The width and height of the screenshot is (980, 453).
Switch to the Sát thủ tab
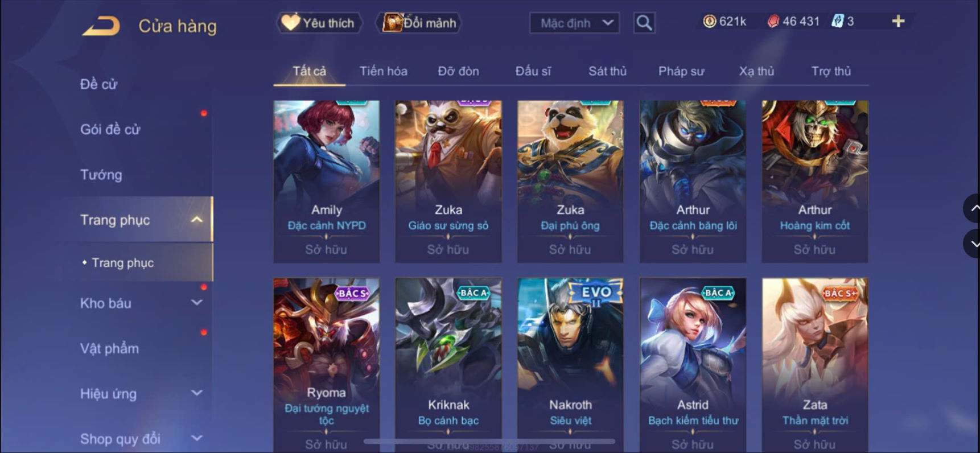point(607,71)
